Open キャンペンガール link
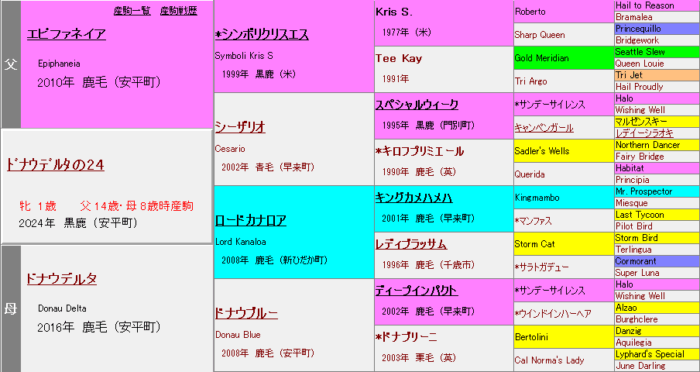700x372 pixels. (x=544, y=128)
